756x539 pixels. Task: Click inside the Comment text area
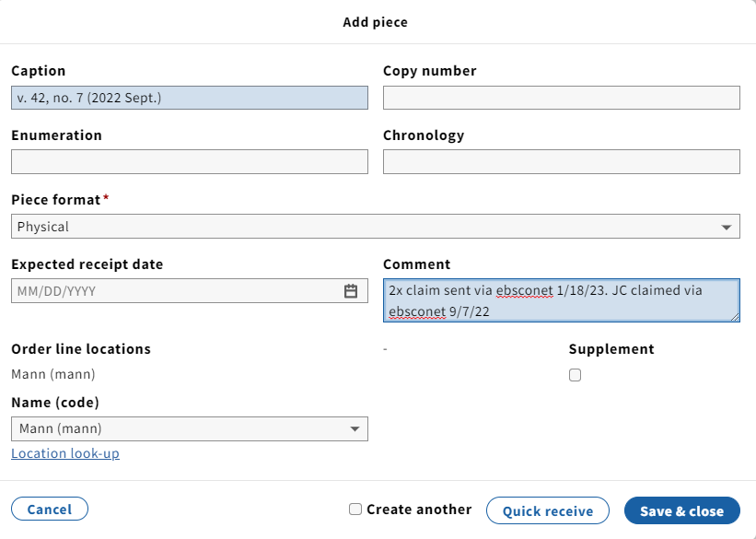[x=561, y=300]
